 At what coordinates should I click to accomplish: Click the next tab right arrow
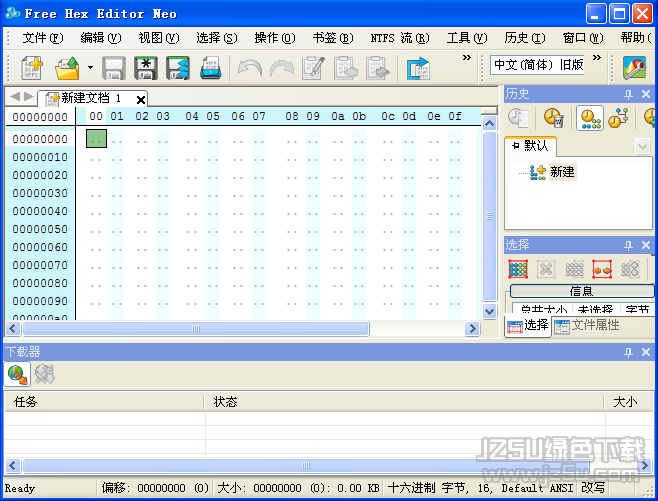click(29, 97)
